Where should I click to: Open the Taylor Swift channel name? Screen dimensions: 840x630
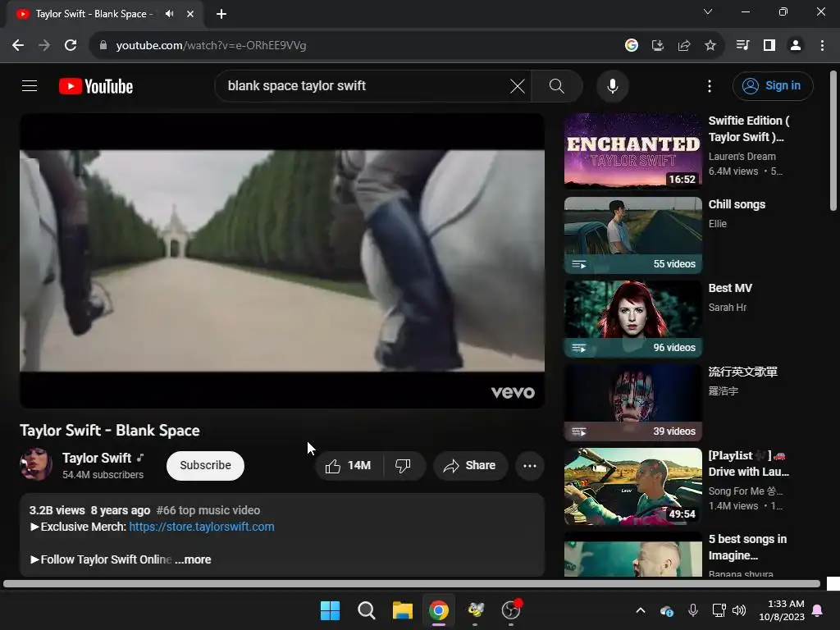(97, 458)
